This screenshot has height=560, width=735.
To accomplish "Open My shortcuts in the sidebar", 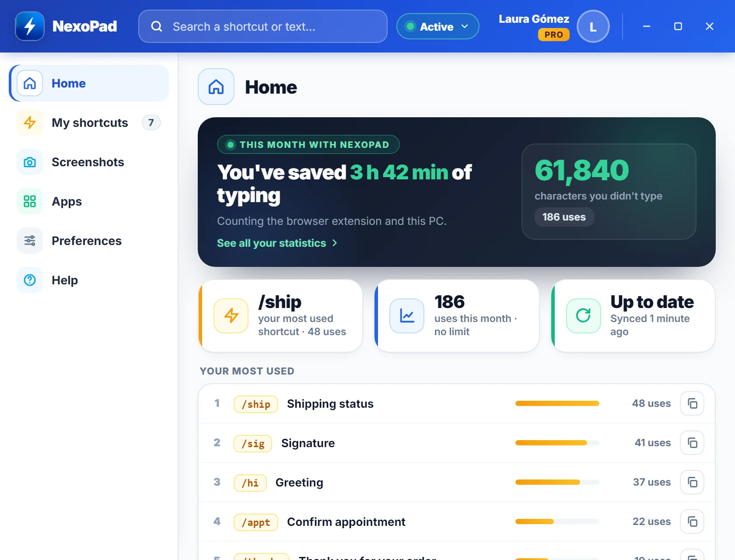I will point(89,122).
